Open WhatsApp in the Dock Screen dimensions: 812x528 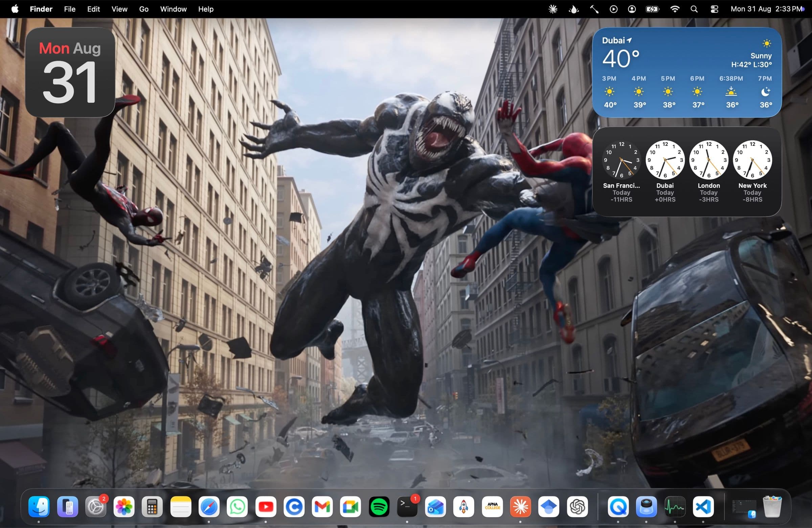tap(237, 506)
